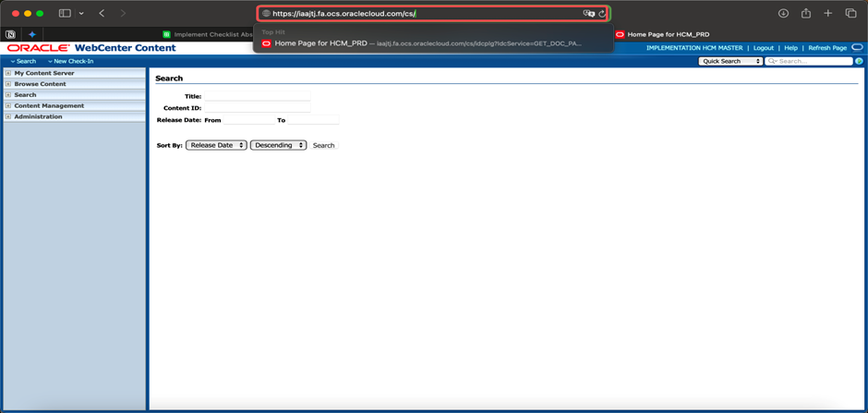Click the green quick search go icon

point(859,61)
